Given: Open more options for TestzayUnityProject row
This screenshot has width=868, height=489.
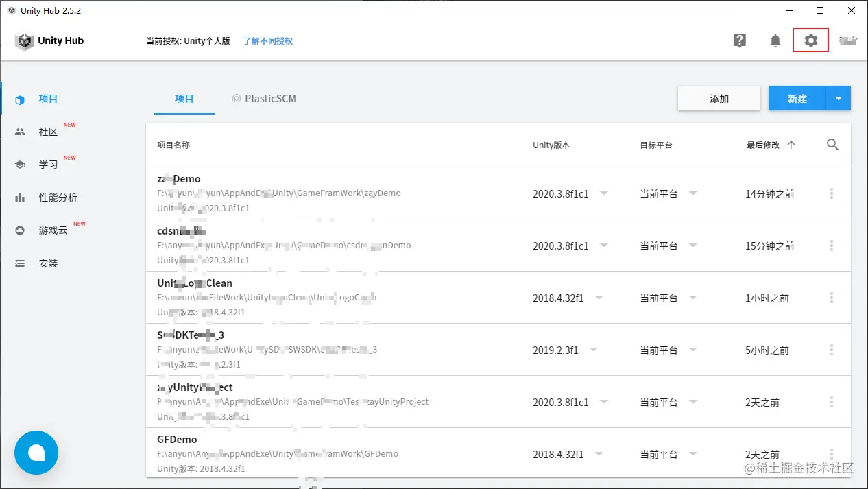Looking at the screenshot, I should point(832,402).
